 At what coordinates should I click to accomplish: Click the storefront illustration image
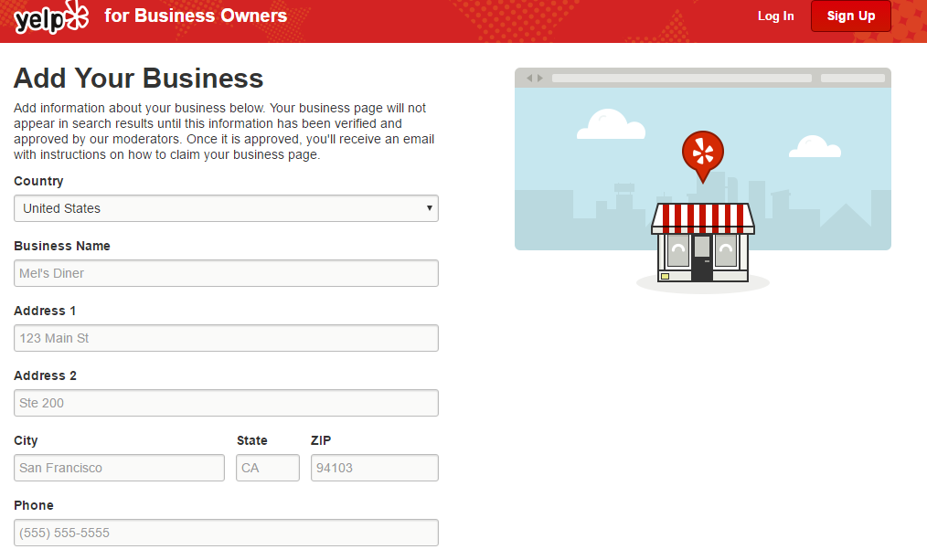tap(703, 243)
